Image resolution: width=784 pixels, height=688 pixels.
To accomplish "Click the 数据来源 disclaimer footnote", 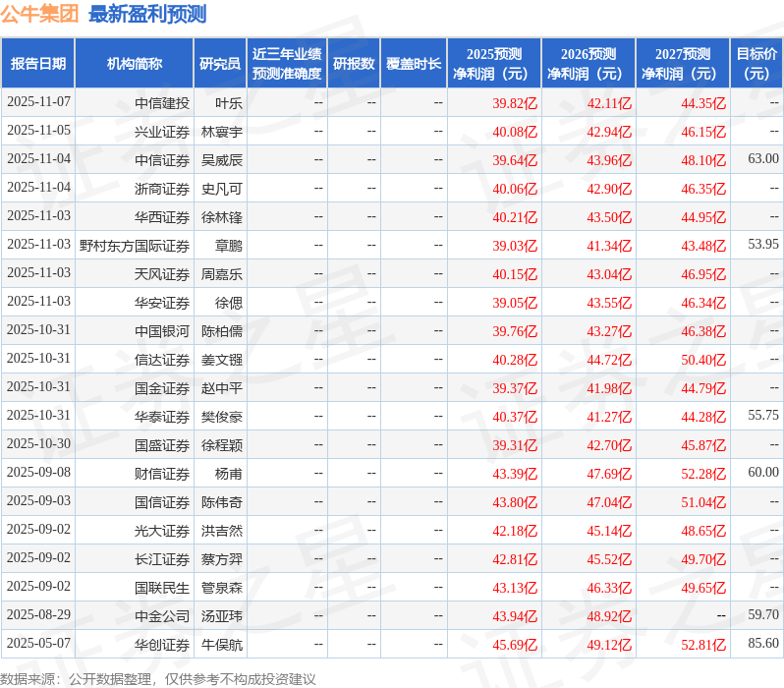I will click(158, 679).
